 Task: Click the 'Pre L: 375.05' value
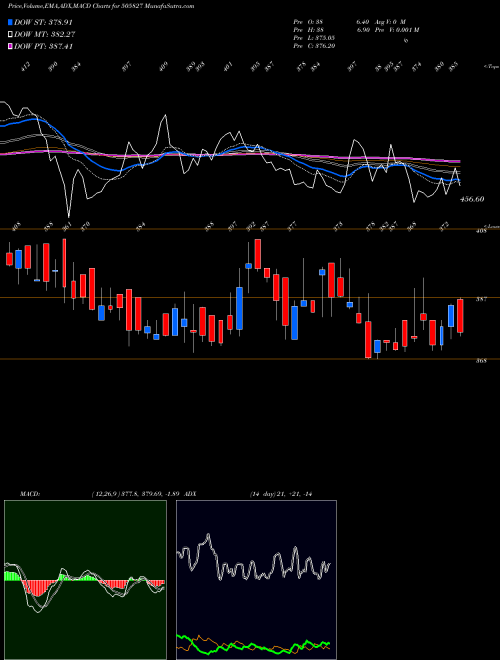[x=314, y=38]
